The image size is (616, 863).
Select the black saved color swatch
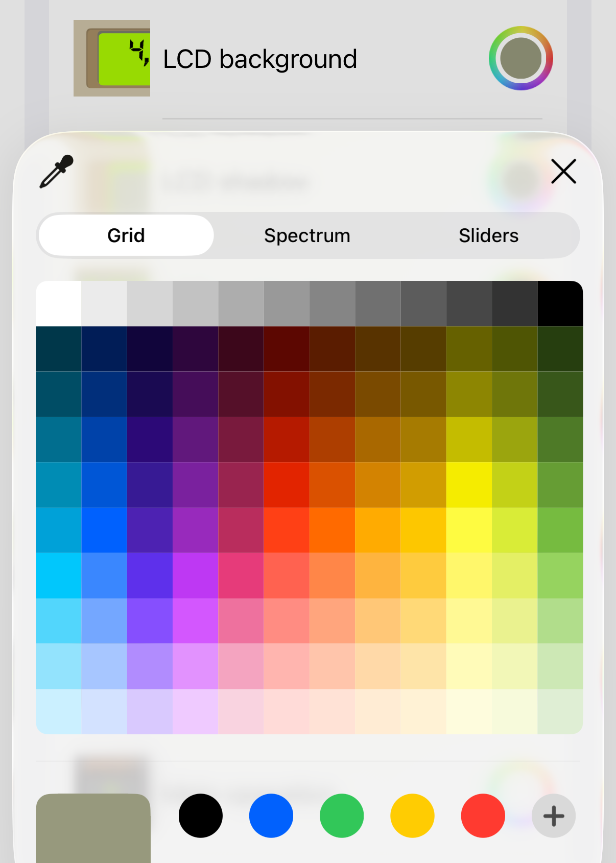pyautogui.click(x=201, y=816)
